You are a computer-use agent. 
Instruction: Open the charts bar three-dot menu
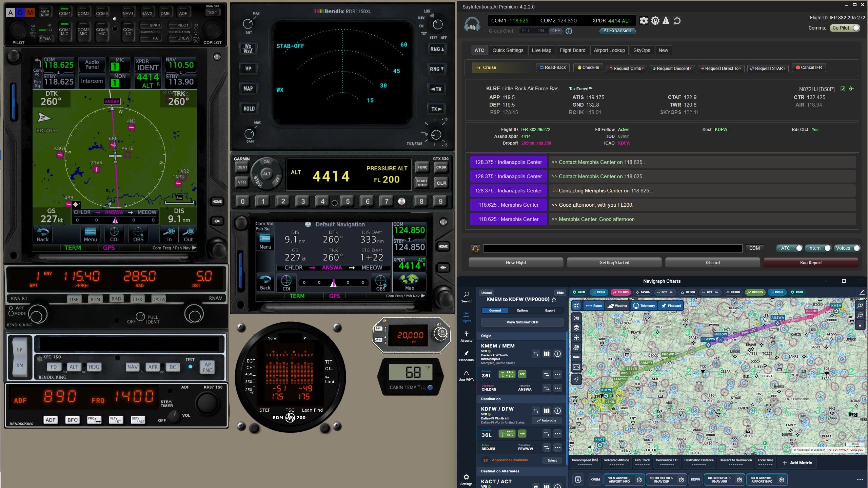tap(860, 480)
